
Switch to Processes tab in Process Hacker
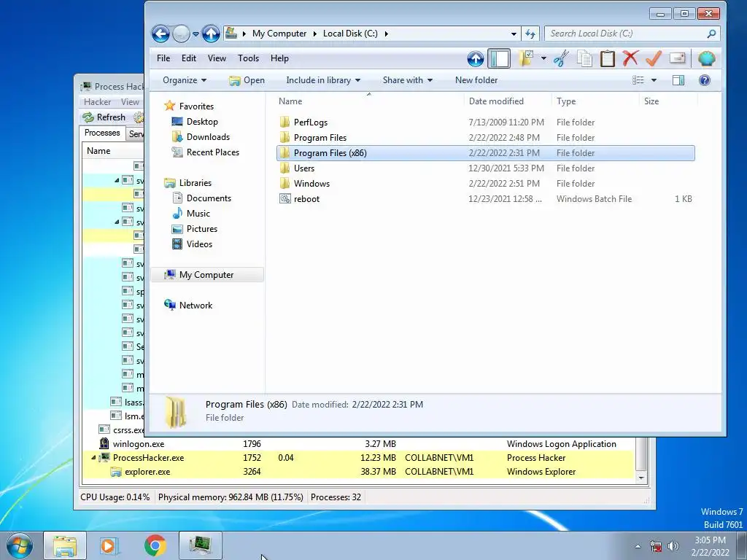tap(102, 133)
